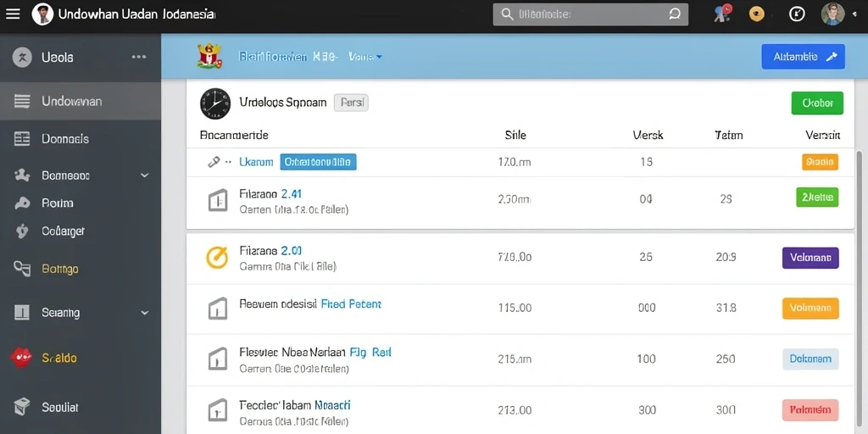
Task: Open the hamburger menu in top bar
Action: 13,14
